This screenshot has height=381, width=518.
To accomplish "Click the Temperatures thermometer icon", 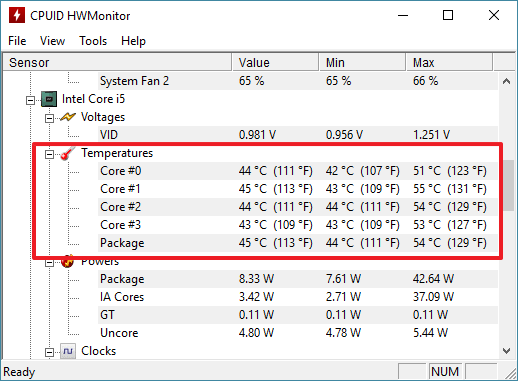I will point(68,153).
